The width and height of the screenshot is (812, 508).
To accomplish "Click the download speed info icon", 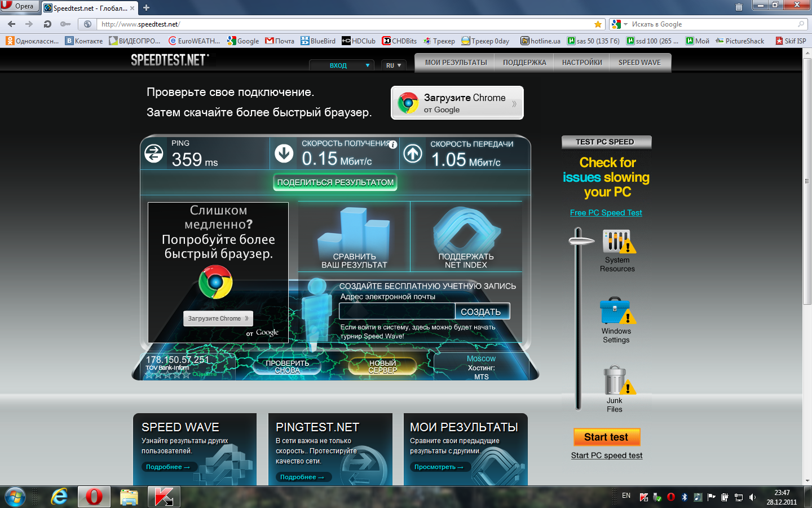I will [x=393, y=144].
